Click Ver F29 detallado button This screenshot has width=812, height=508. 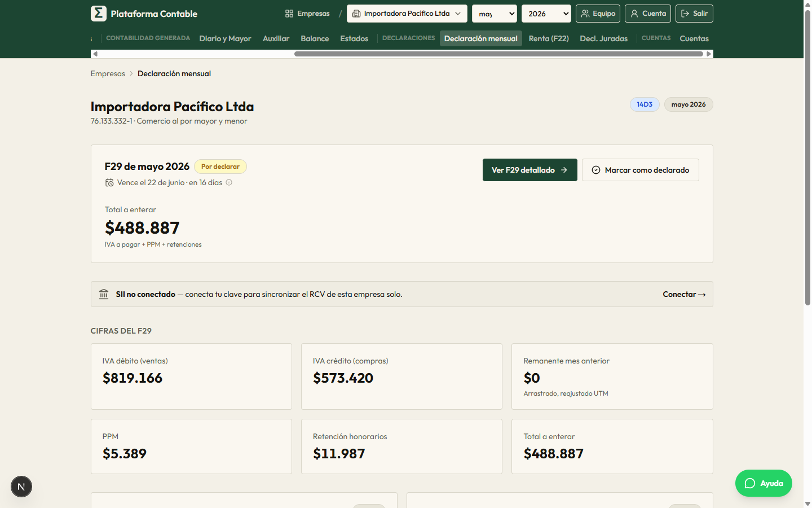tap(530, 170)
